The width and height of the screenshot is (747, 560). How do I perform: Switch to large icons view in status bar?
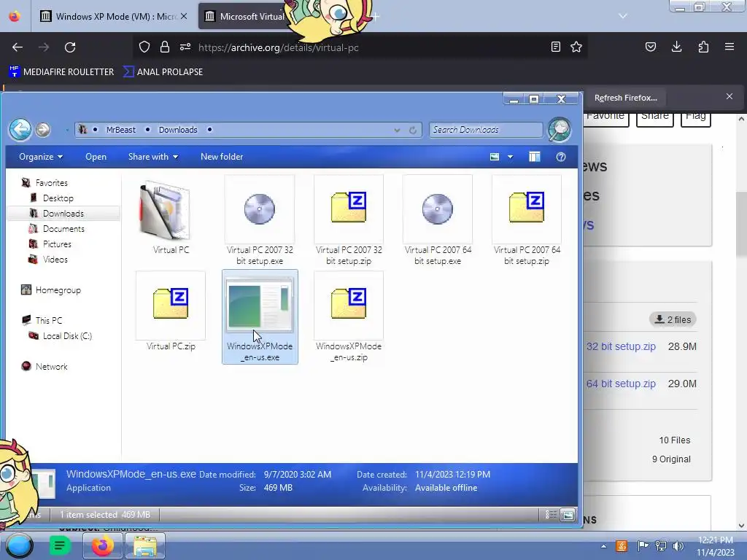568,515
